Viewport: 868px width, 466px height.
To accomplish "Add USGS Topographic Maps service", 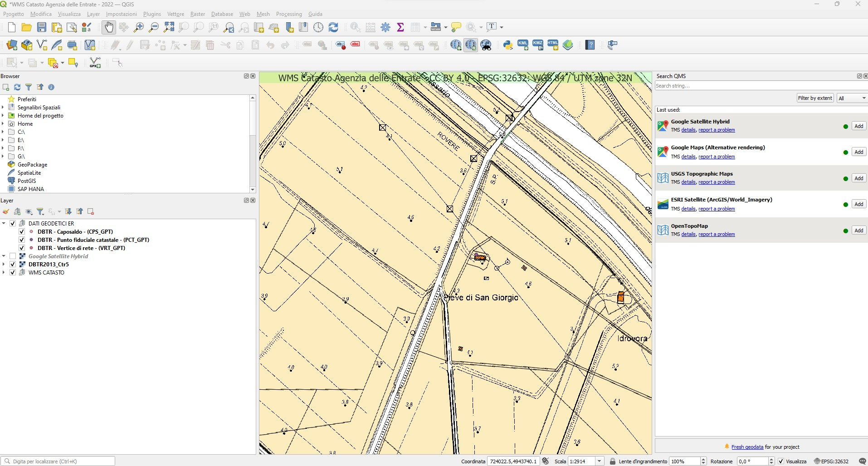I will pos(859,178).
